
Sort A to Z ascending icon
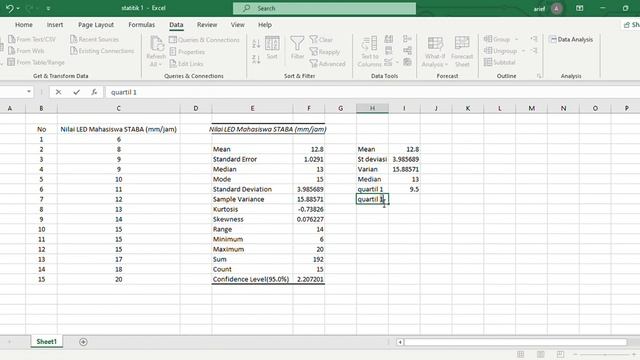(x=256, y=44)
